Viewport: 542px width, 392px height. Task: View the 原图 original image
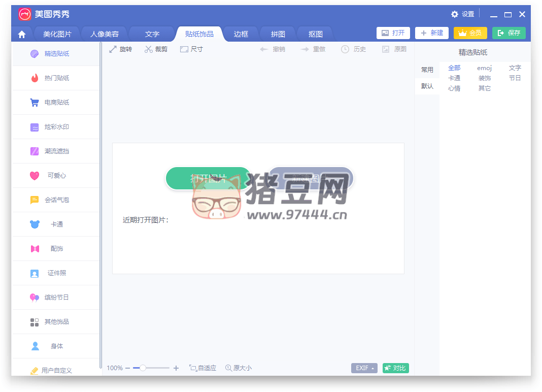pos(394,49)
